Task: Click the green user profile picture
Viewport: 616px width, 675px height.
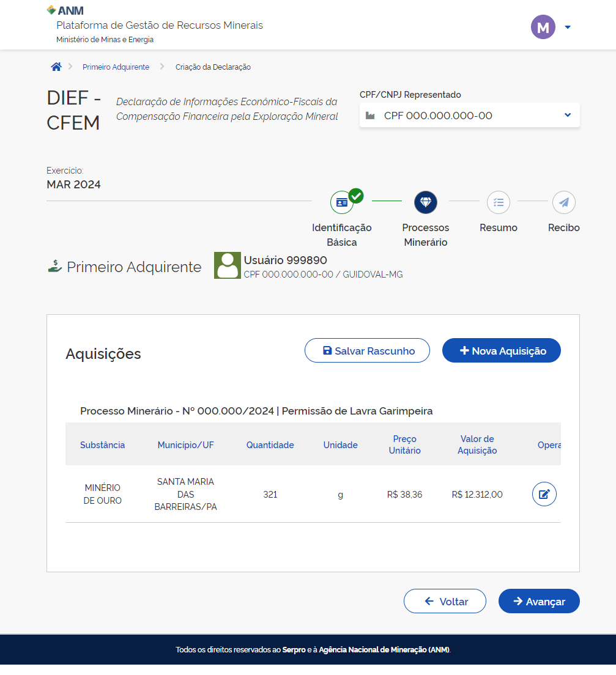Action: point(227,265)
